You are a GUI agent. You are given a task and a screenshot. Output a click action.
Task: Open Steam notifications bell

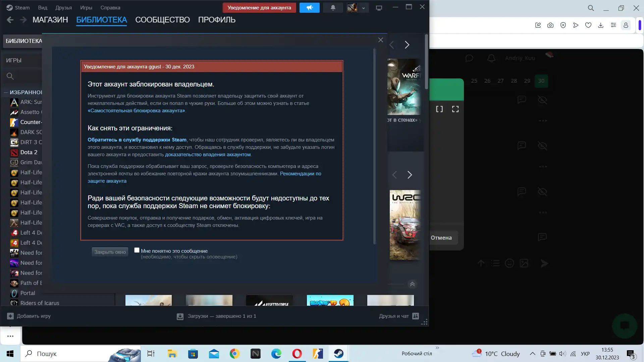(x=333, y=8)
